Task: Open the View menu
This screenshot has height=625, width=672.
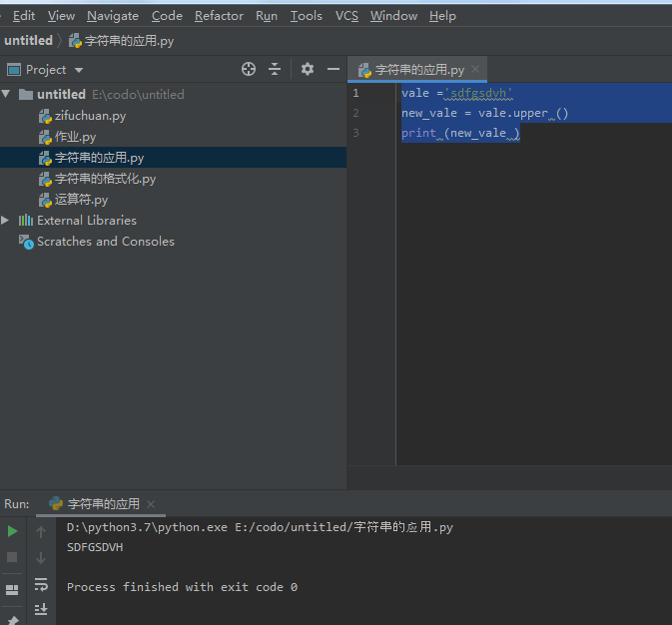Action: (61, 16)
